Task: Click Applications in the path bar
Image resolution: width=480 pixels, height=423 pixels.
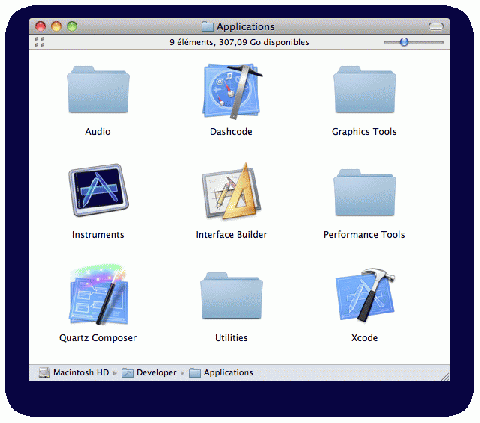Action: (x=221, y=372)
